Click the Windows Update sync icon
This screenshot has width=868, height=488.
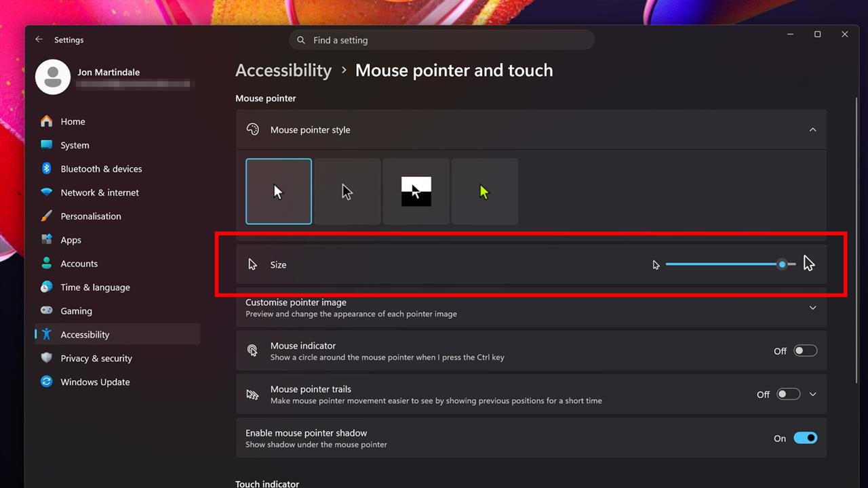46,382
